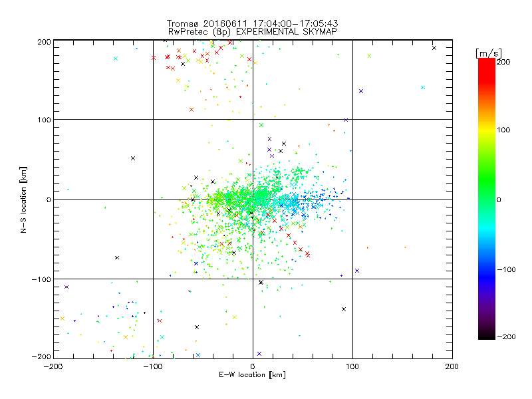Click the x-axis tick label '-200'
Image resolution: width=532 pixels, height=399 pixels.
click(x=53, y=366)
